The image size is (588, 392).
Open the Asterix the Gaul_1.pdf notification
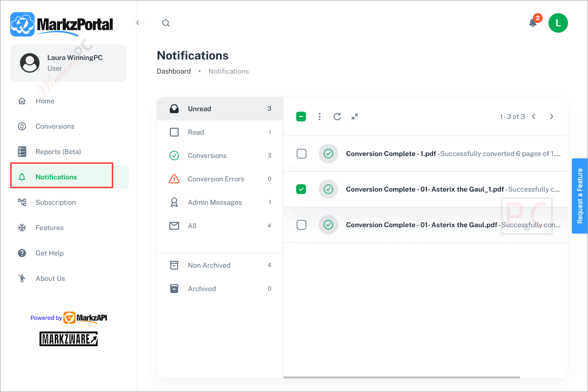[x=426, y=189]
